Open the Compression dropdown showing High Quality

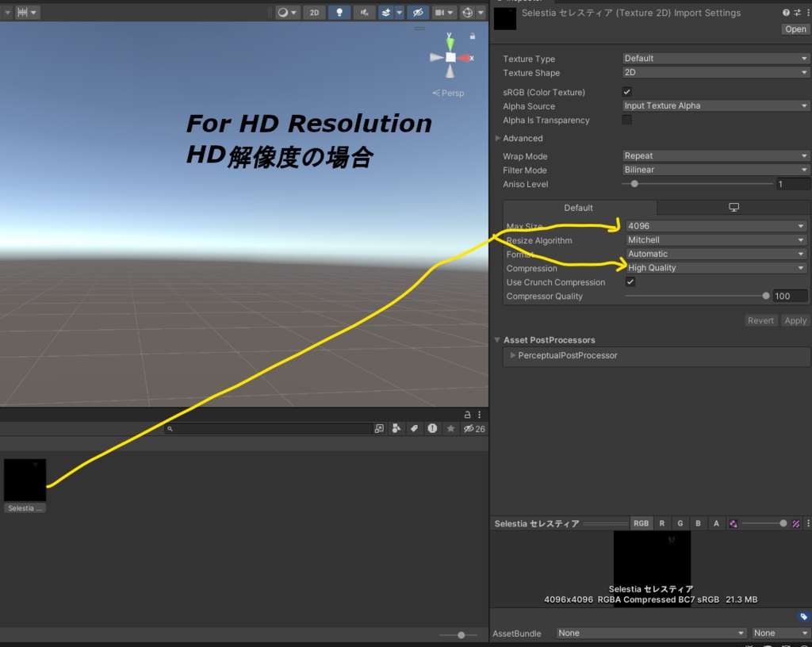716,268
